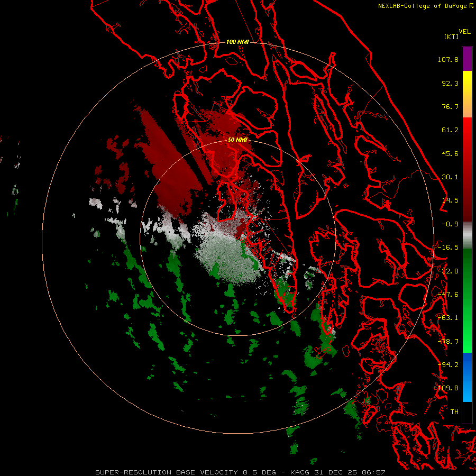This screenshot has height=476, width=476.
Task: Click the 92.3 velocity scale value
Action: tap(450, 83)
